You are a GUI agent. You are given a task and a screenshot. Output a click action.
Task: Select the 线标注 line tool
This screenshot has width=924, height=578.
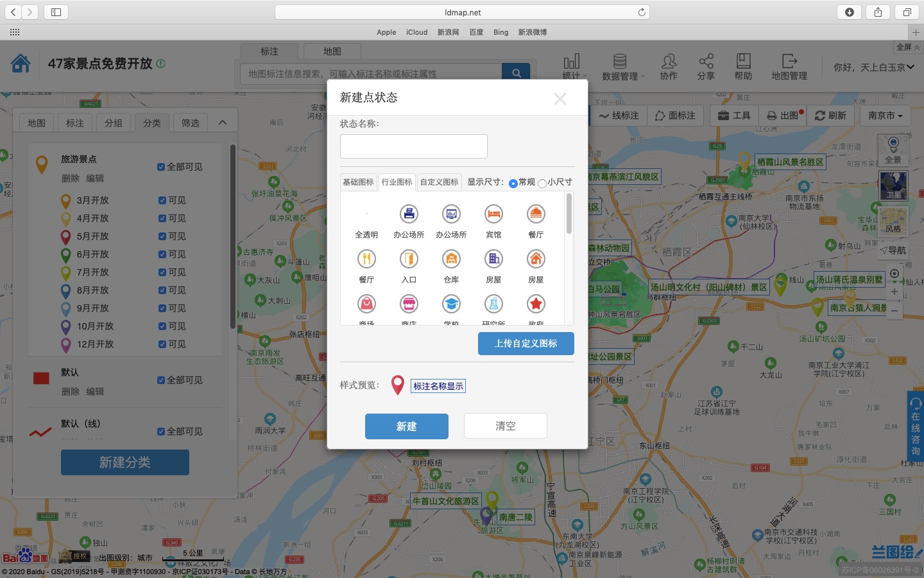619,116
